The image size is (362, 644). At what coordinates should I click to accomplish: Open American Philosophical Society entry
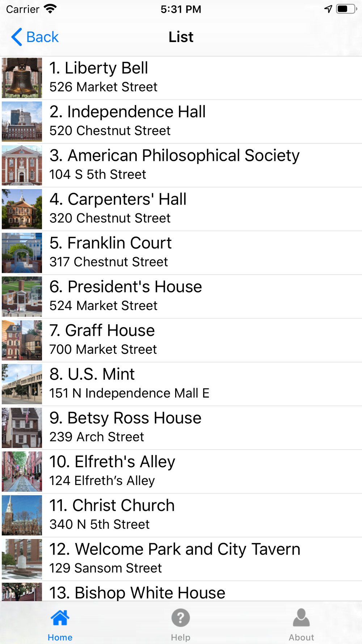181,165
